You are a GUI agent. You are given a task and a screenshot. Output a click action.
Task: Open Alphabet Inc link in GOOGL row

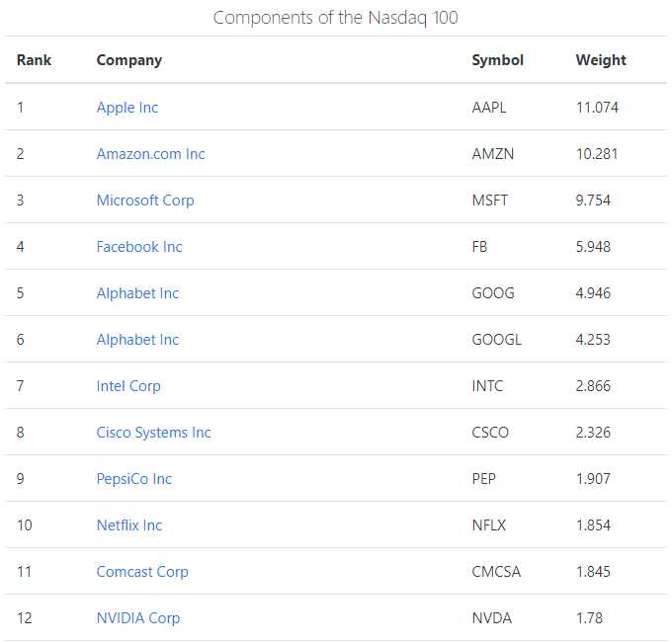[137, 340]
